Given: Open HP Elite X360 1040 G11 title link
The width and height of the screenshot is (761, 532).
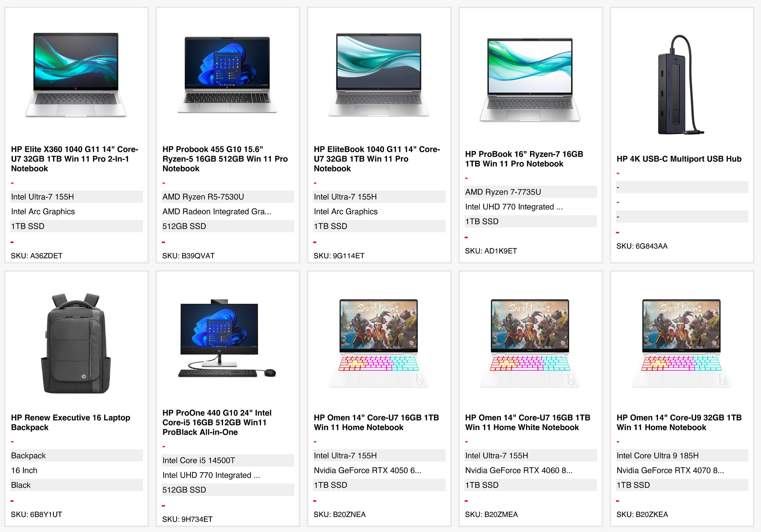Looking at the screenshot, I should 75,159.
